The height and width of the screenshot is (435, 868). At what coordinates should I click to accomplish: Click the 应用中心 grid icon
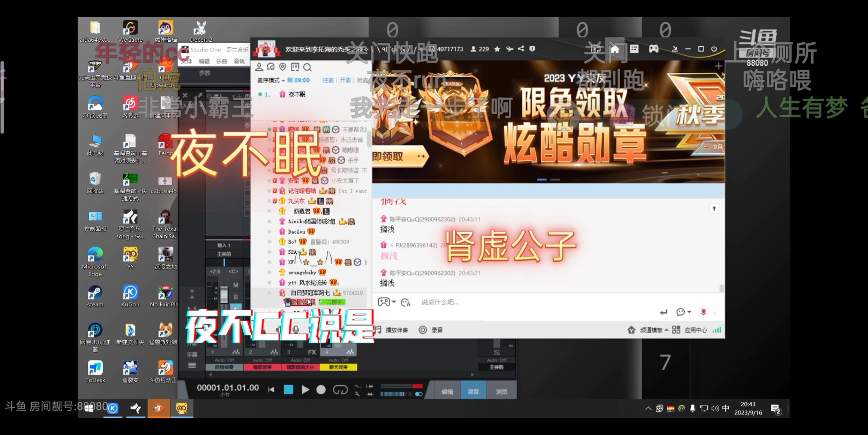point(676,330)
